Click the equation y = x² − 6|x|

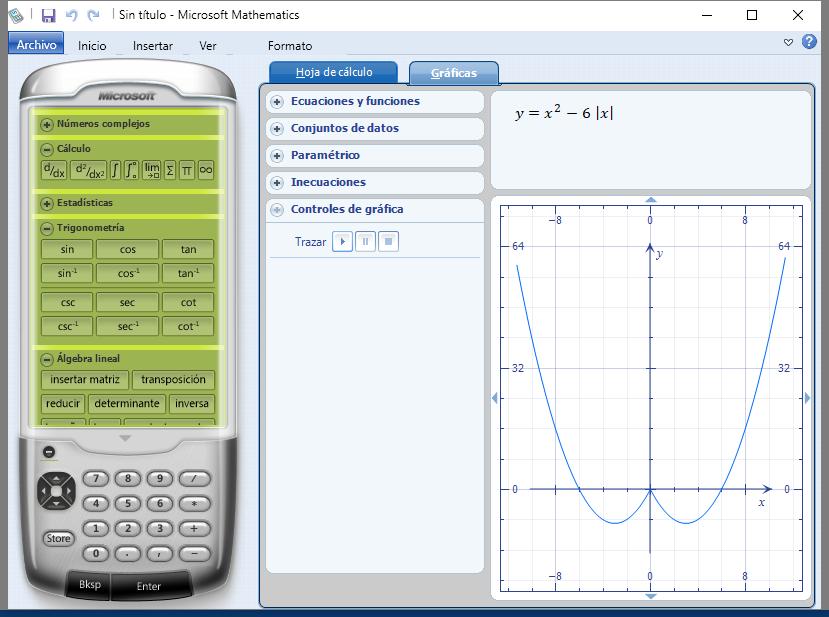coord(564,113)
